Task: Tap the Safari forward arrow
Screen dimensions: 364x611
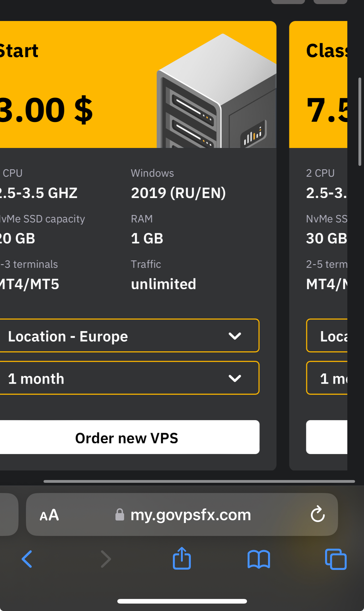Action: click(106, 559)
